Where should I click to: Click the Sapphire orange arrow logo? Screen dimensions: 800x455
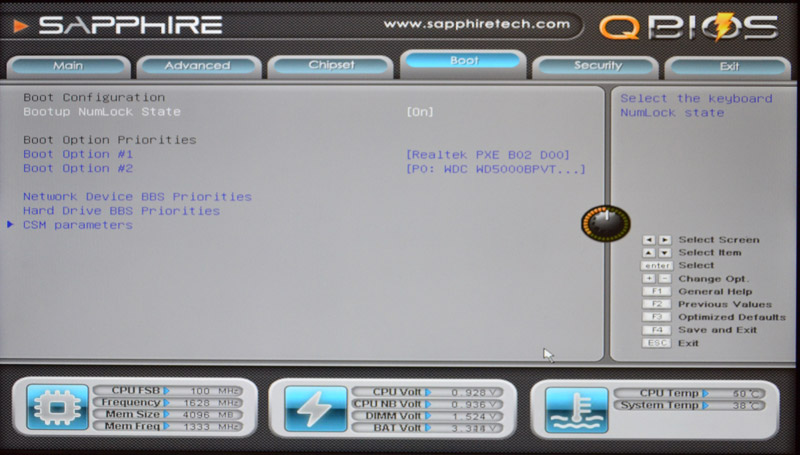[x=20, y=26]
